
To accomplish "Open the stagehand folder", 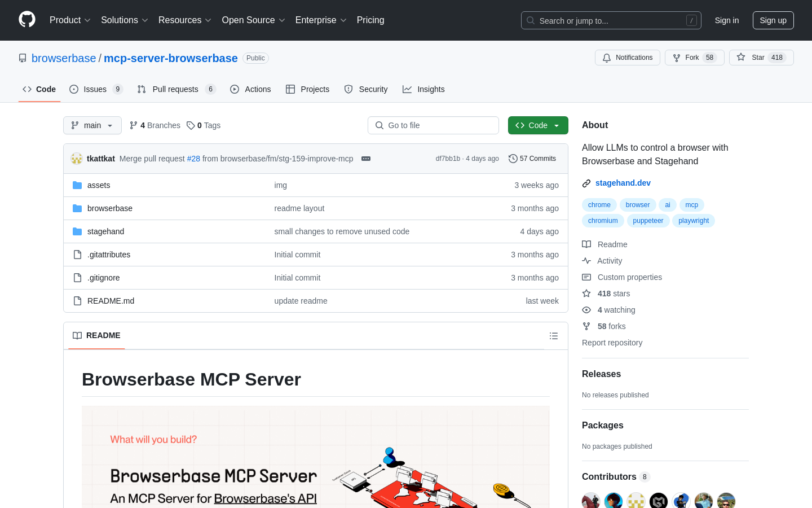I will coord(105,231).
